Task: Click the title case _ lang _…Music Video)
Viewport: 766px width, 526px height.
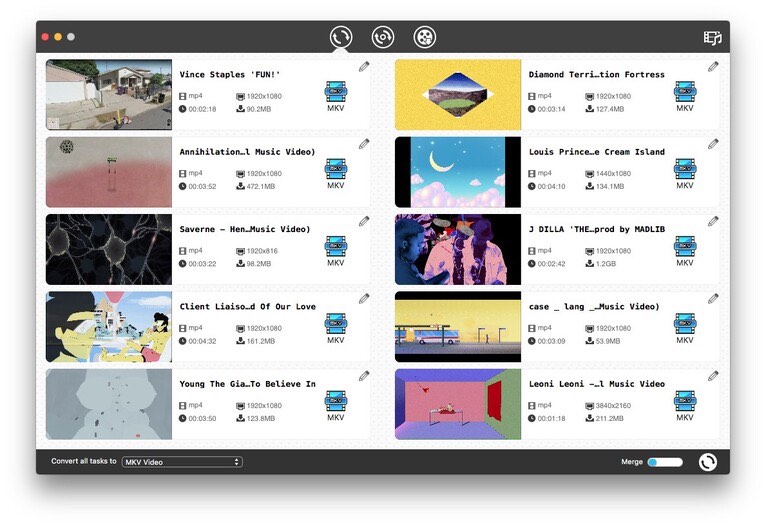Action: point(594,307)
